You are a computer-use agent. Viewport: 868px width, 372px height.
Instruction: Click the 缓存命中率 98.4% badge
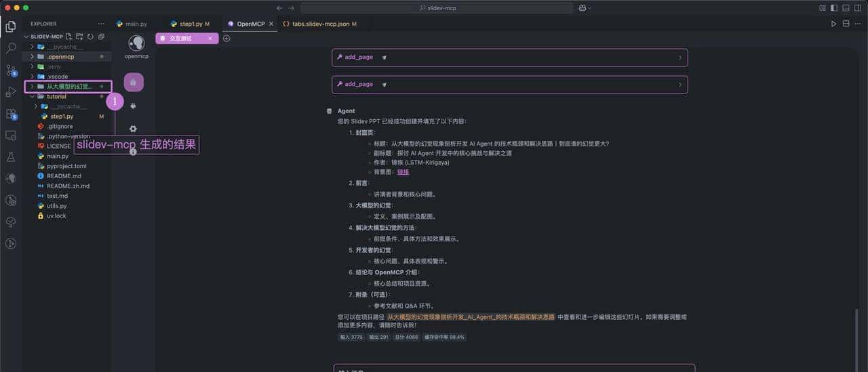point(445,337)
